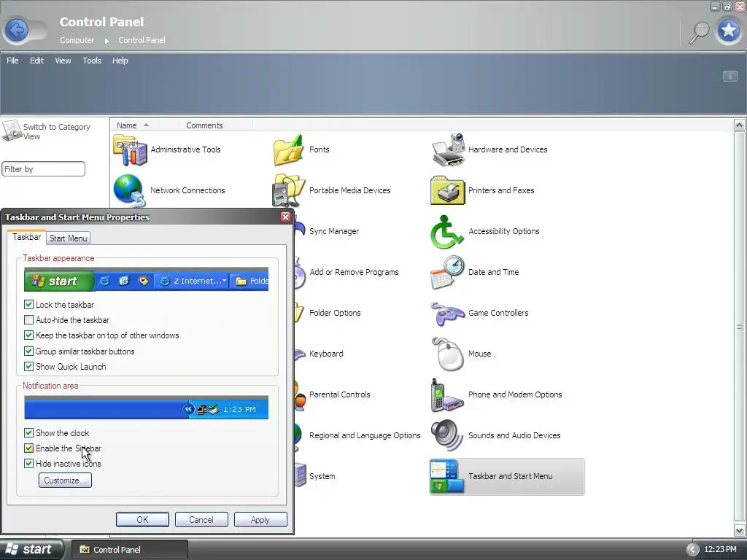Toggle Lock the taskbar checkbox
This screenshot has height=560, width=747.
[28, 305]
